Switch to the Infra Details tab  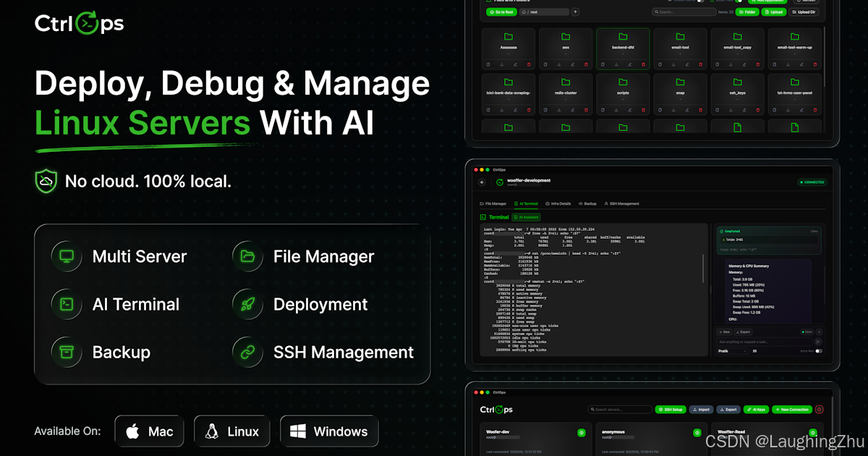tap(558, 203)
